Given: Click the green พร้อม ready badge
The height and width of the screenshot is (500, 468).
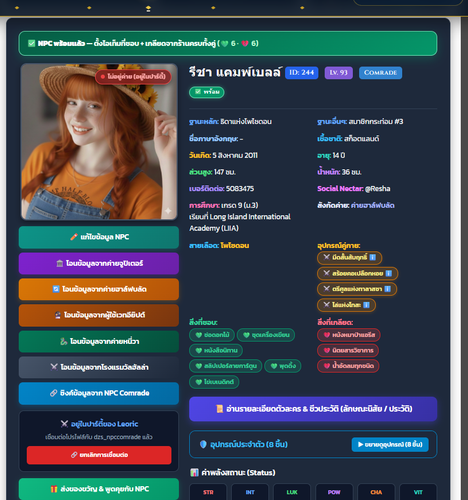Looking at the screenshot, I should click(207, 92).
